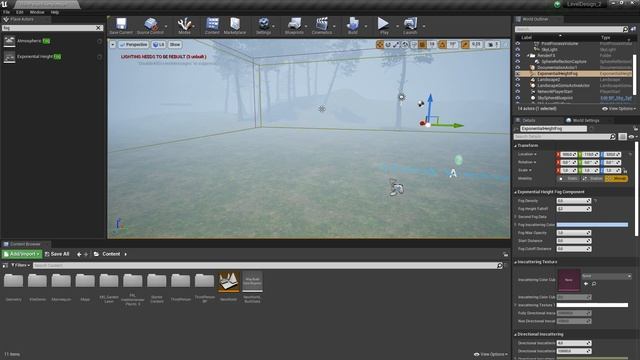This screenshot has height=360, width=640.
Task: Open the Lit view mode dropdown
Action: tap(158, 44)
